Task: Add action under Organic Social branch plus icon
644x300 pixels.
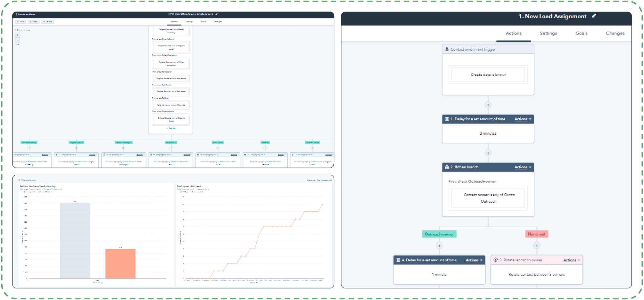Action: coord(312,148)
